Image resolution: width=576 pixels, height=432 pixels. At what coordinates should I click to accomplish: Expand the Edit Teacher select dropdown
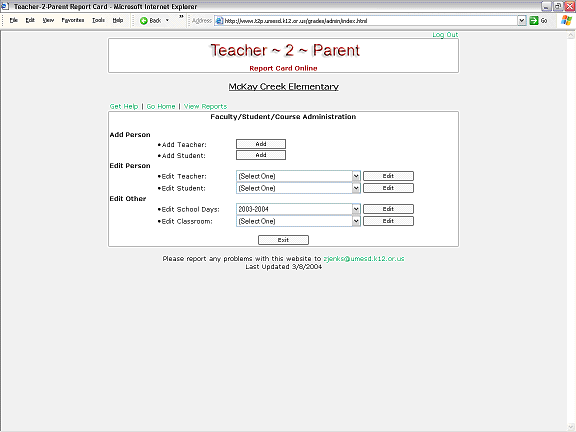[x=356, y=176]
